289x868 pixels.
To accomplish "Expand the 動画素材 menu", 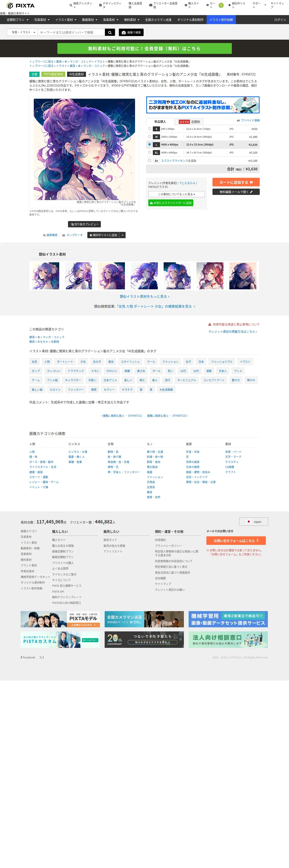I will [x=90, y=20].
